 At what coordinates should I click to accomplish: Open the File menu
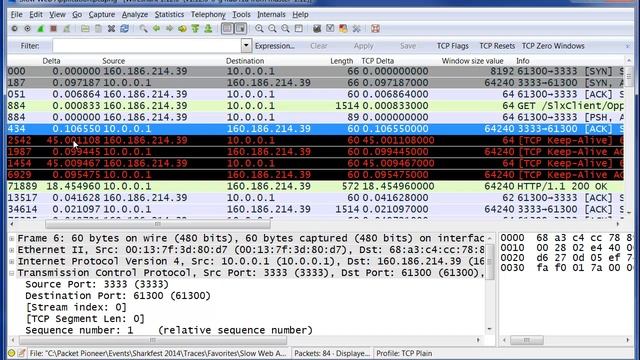16,15
